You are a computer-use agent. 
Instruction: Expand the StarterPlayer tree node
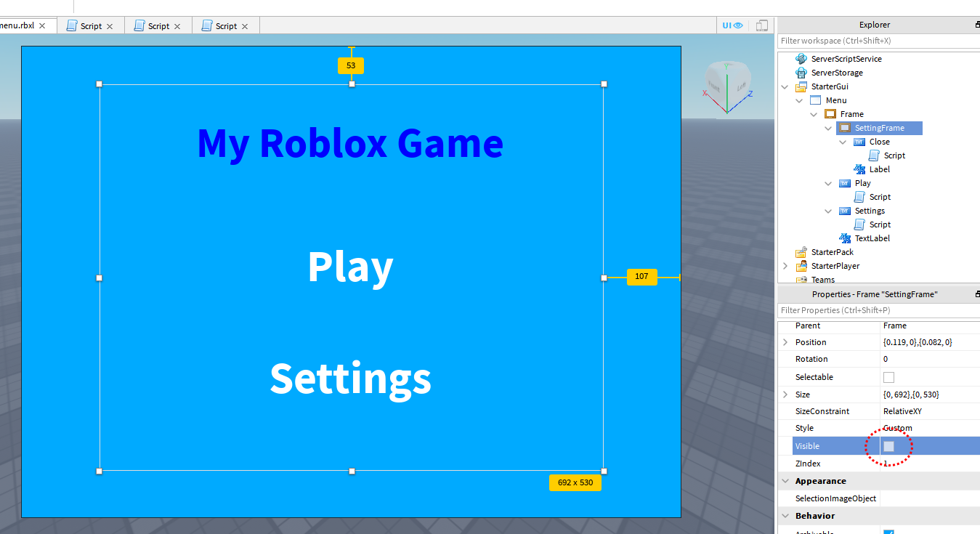785,266
